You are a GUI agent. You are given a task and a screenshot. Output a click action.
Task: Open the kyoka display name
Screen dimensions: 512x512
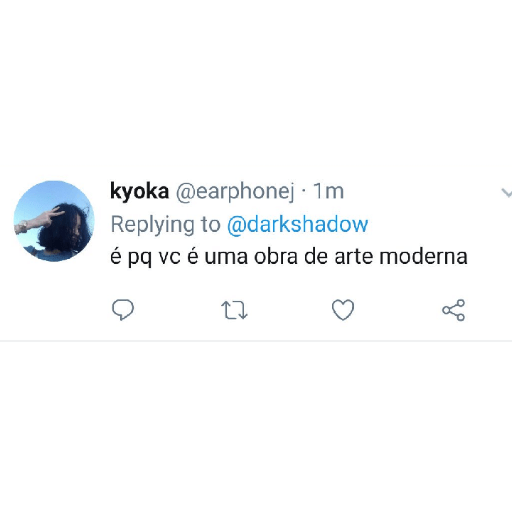pyautogui.click(x=139, y=192)
